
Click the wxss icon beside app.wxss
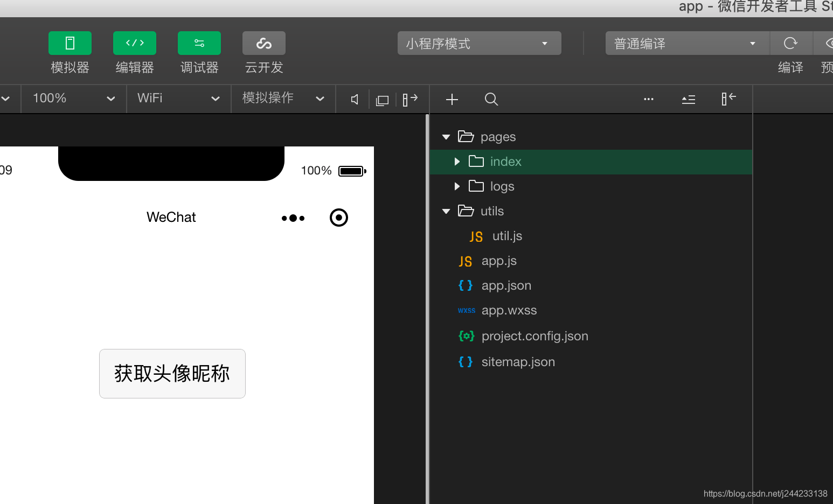pyautogui.click(x=467, y=310)
